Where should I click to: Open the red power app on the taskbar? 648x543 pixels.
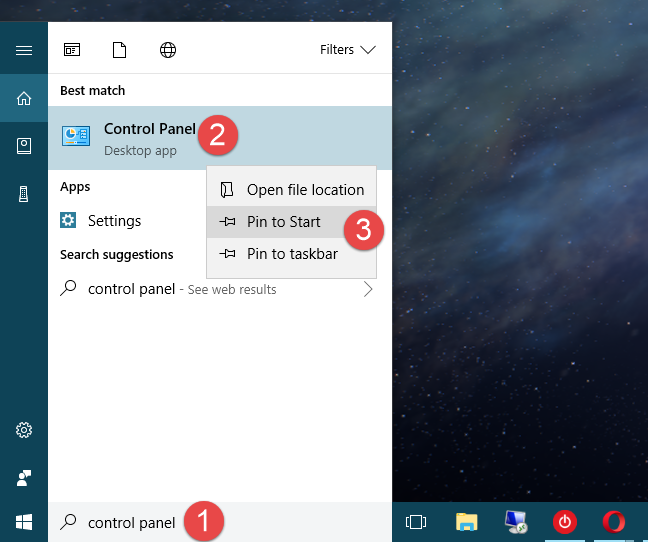point(565,522)
